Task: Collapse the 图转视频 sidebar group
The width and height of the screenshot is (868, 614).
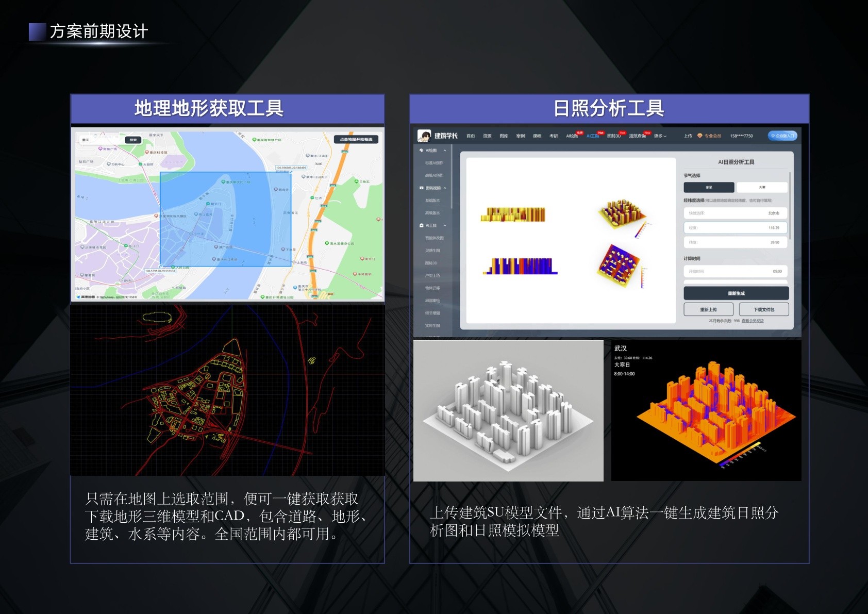Action: coord(445,188)
